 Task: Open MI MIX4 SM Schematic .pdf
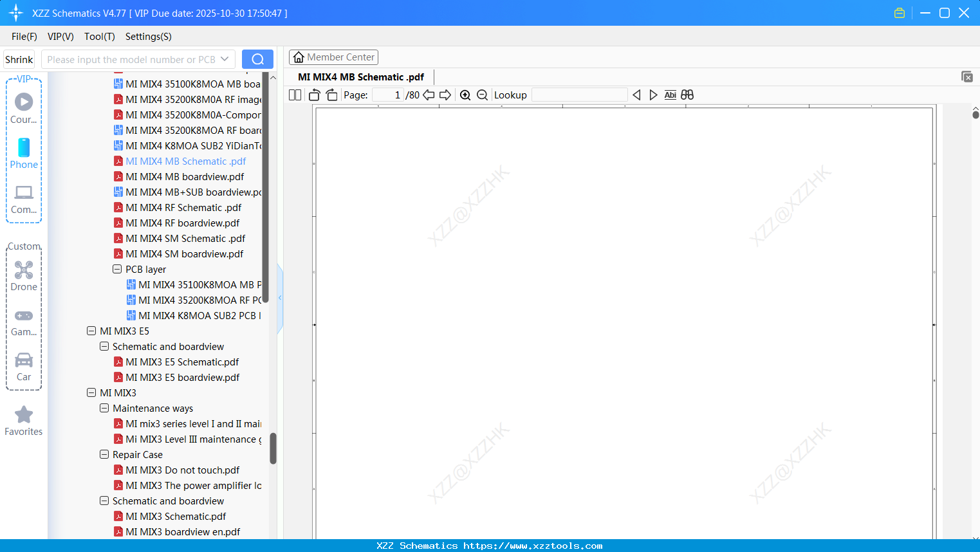pyautogui.click(x=185, y=238)
